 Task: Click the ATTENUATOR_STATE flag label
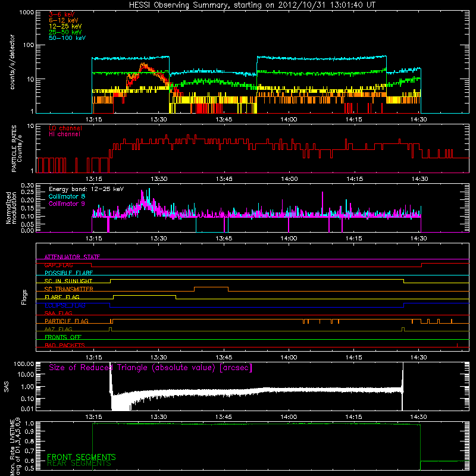point(72,257)
